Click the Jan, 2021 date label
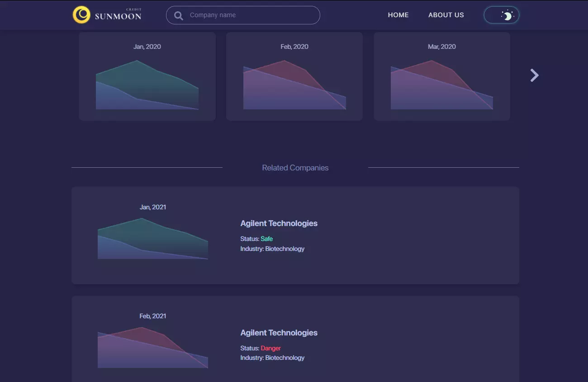The image size is (588, 382). tap(153, 207)
